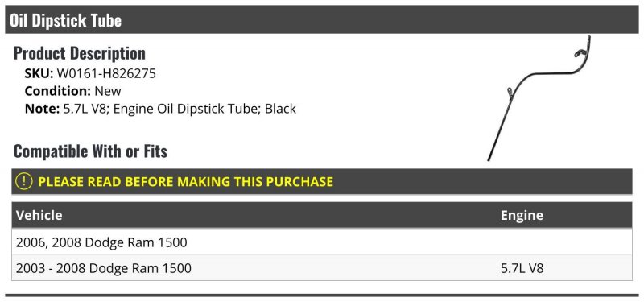Click the 5.7L V8 engine cell
Viewport: 644px width, 302px height.
click(522, 268)
